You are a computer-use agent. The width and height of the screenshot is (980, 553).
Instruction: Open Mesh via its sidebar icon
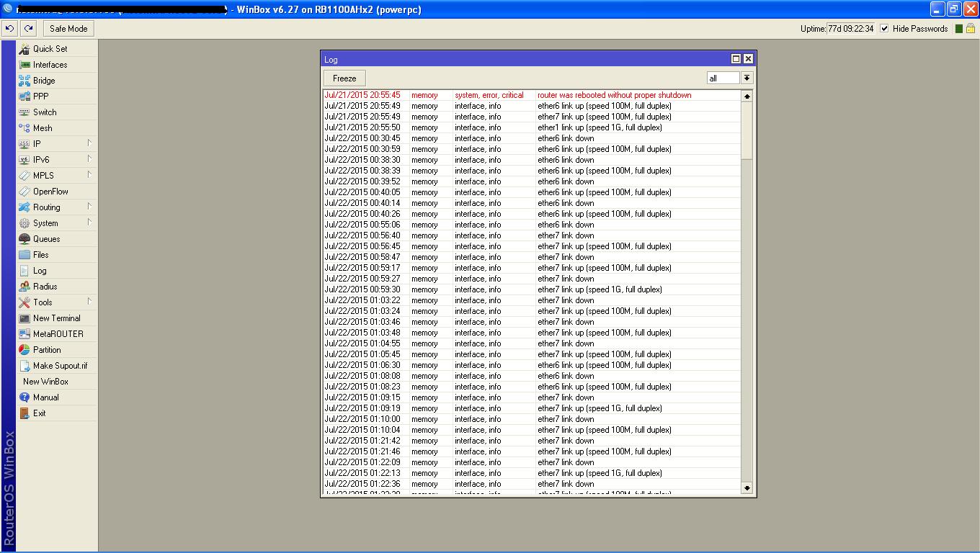coord(24,128)
